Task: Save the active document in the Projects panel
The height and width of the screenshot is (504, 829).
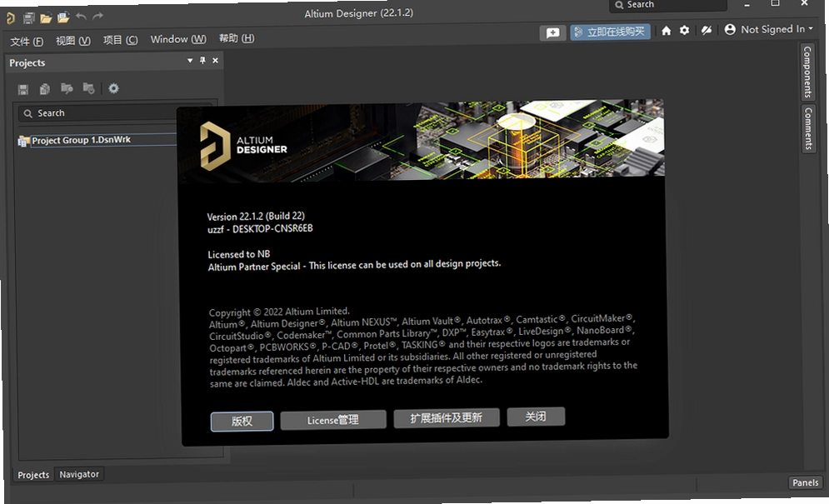Action: [x=22, y=89]
